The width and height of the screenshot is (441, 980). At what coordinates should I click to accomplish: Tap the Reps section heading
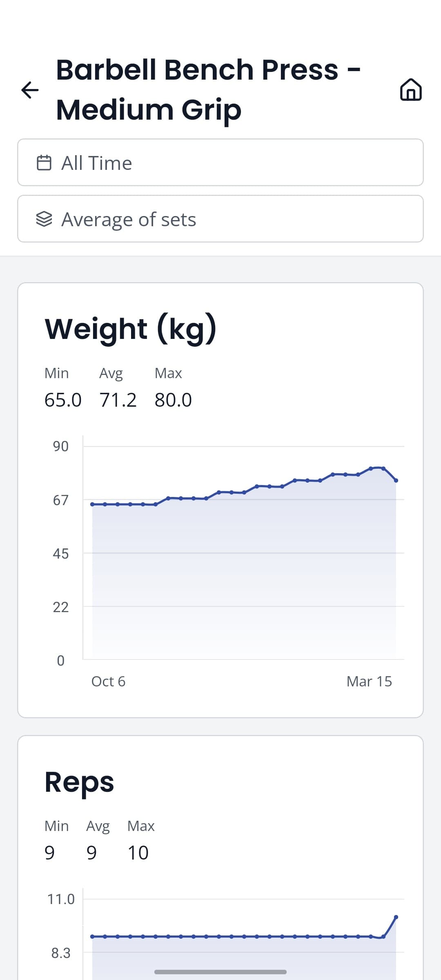point(79,782)
